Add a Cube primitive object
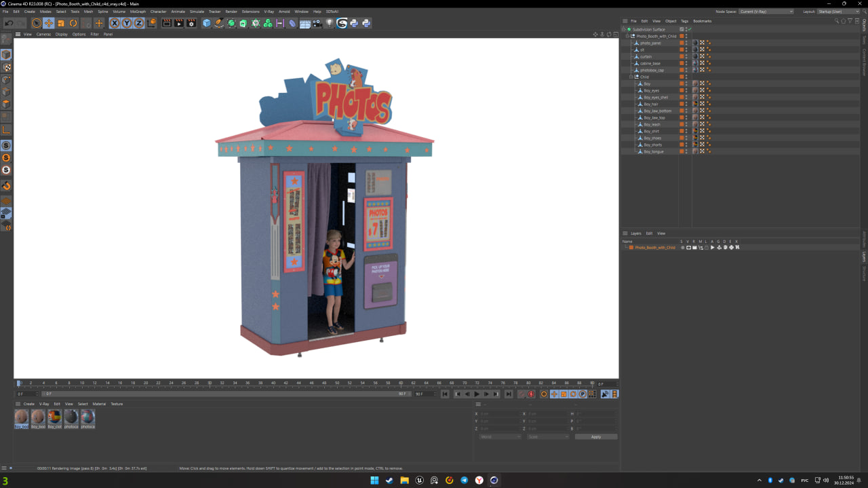 207,23
